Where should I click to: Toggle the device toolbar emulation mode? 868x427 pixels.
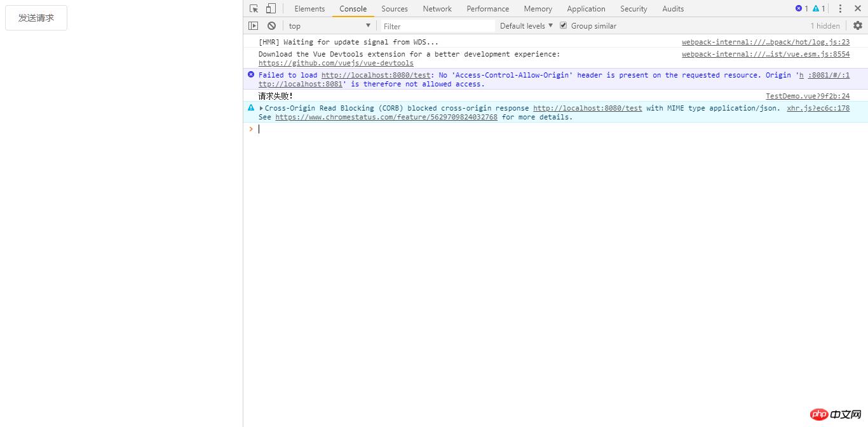(x=270, y=8)
